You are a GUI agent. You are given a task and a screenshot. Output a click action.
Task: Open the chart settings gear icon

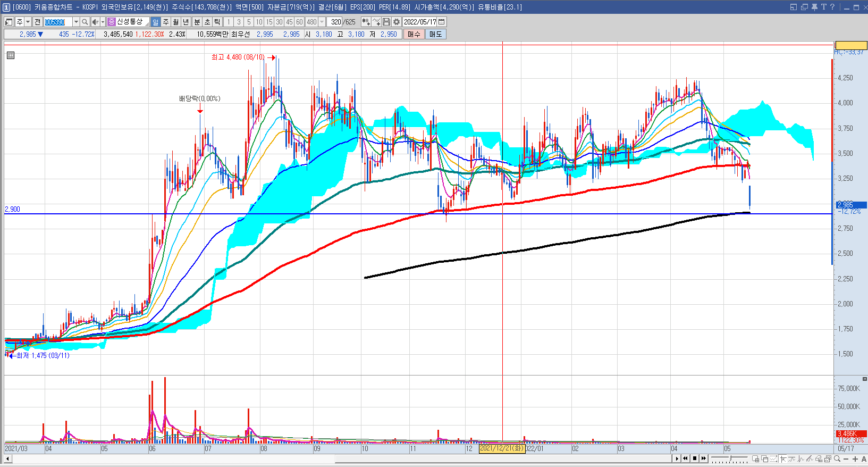[396, 22]
